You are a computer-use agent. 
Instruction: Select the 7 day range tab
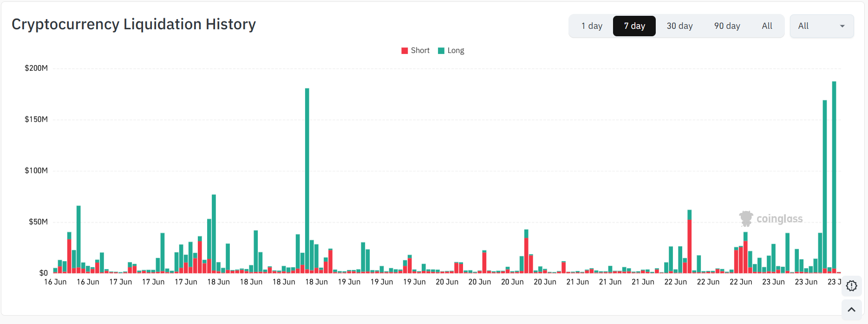(x=634, y=26)
